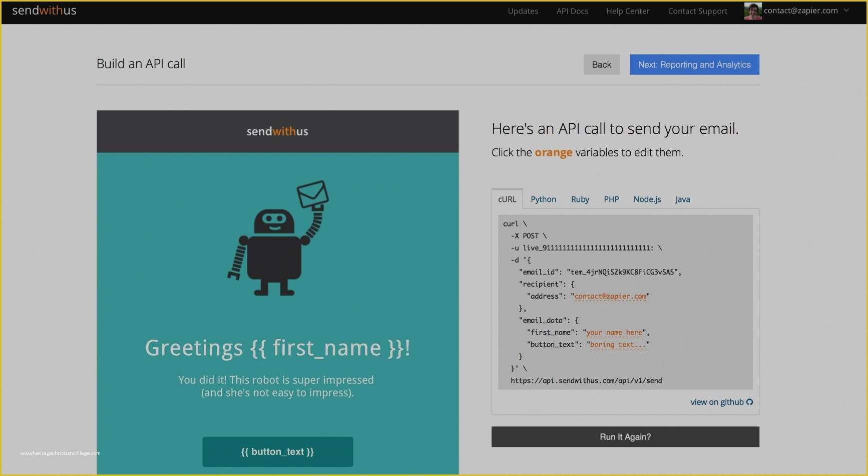The image size is (868, 476).
Task: Click the API URL https://api.sendwithus.com/api/v1/send
Action: (x=586, y=381)
